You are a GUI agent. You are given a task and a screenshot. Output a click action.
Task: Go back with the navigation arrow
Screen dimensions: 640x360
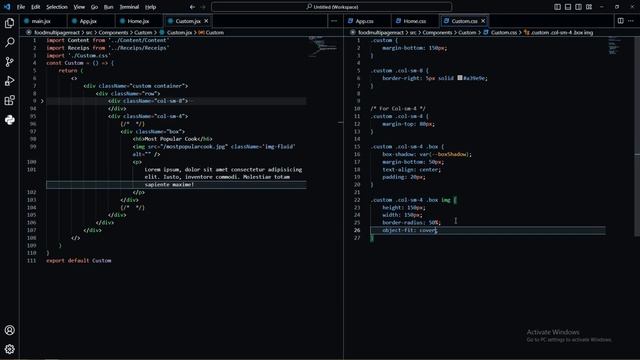(192, 7)
